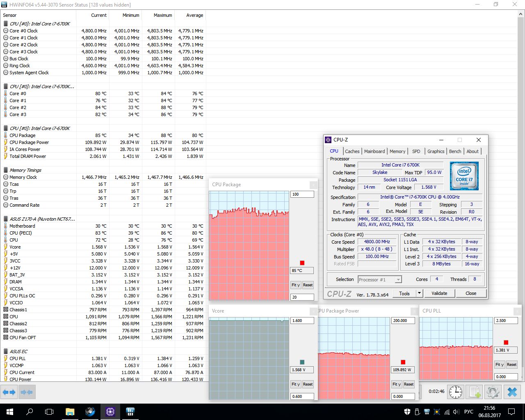
Task: Click Reset in the CPU PLL graph
Action: pyautogui.click(x=511, y=365)
